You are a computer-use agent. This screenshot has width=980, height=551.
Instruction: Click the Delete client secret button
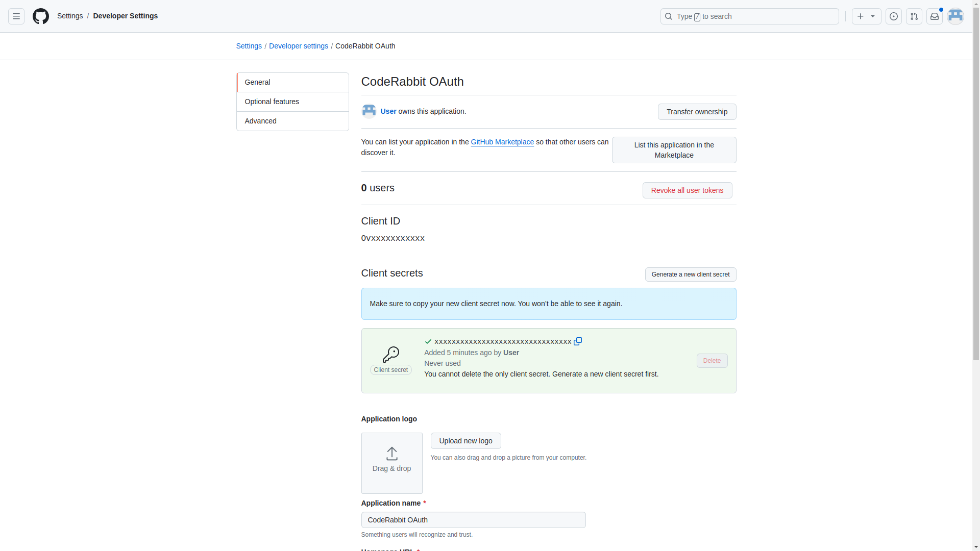pos(712,361)
